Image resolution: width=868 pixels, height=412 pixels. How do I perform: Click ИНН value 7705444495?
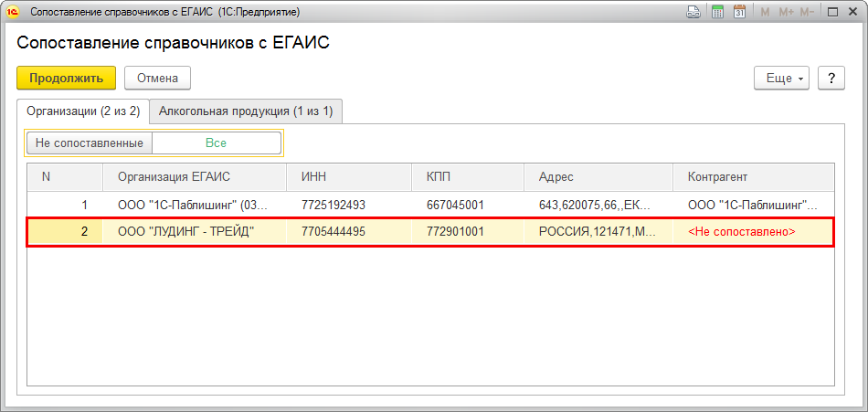click(x=349, y=232)
